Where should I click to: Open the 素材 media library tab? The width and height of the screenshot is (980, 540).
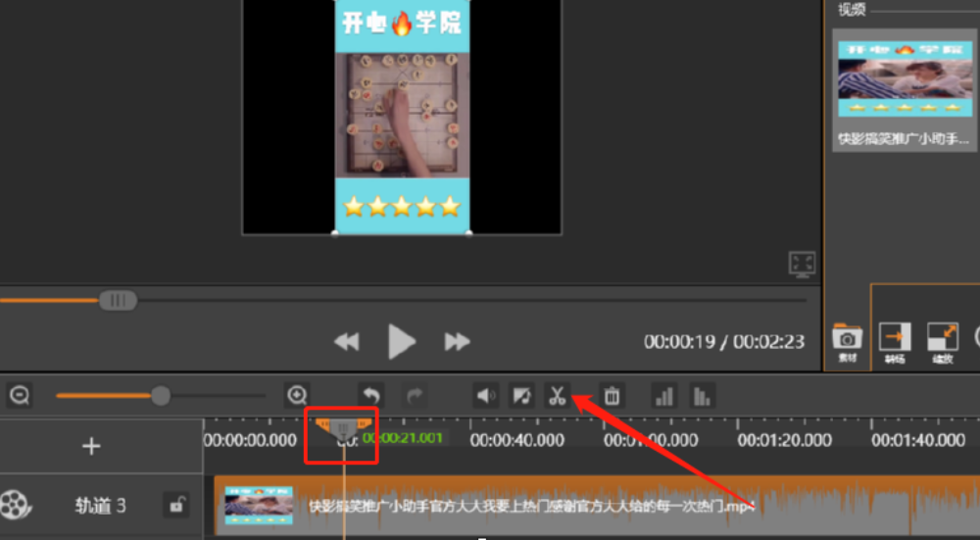(848, 344)
